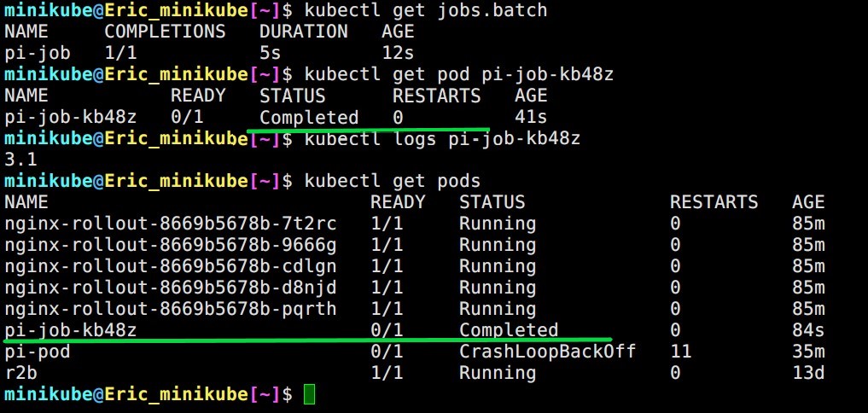Click the Running status of r2b

coord(498,373)
